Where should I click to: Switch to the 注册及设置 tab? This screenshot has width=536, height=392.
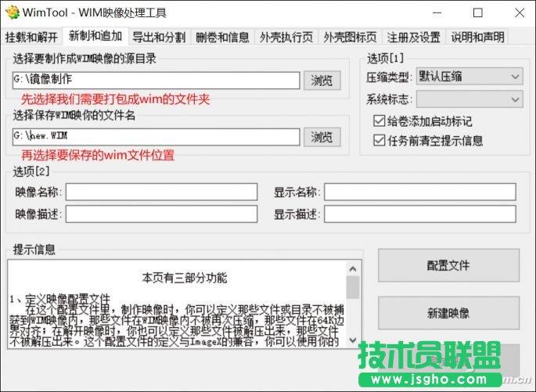click(x=413, y=37)
